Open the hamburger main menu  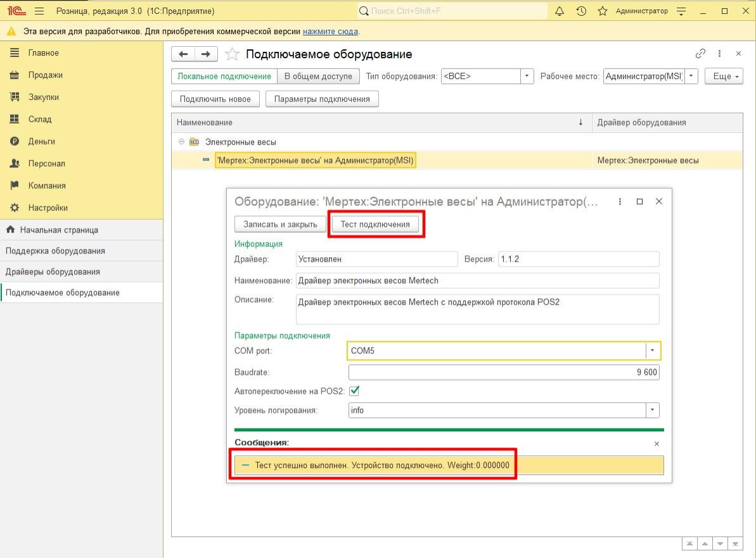[x=39, y=11]
